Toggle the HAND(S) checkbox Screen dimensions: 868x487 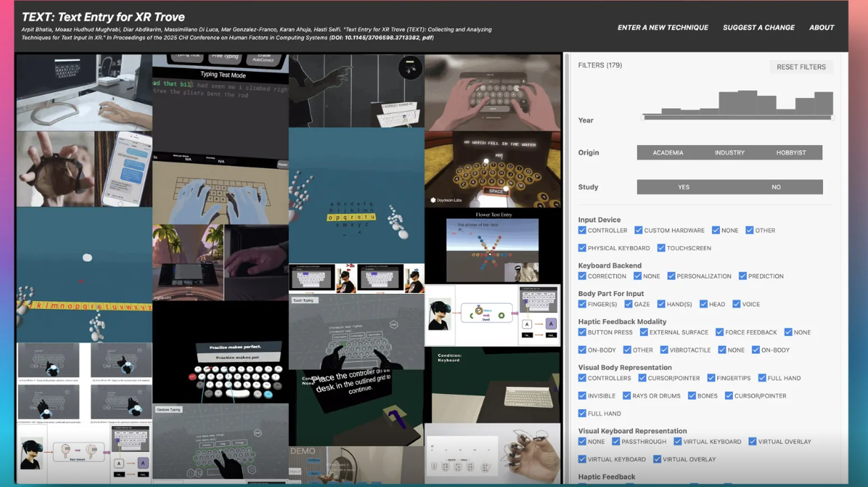[661, 304]
